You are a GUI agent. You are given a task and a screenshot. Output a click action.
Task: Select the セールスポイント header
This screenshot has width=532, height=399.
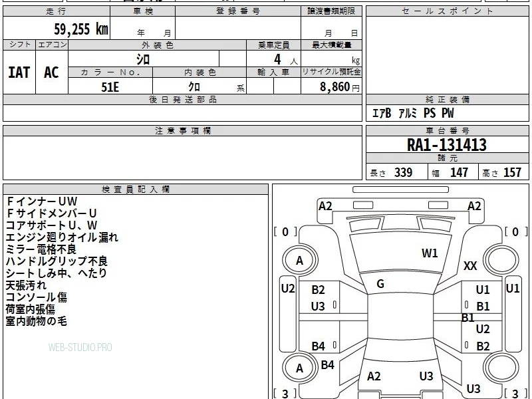pos(447,11)
